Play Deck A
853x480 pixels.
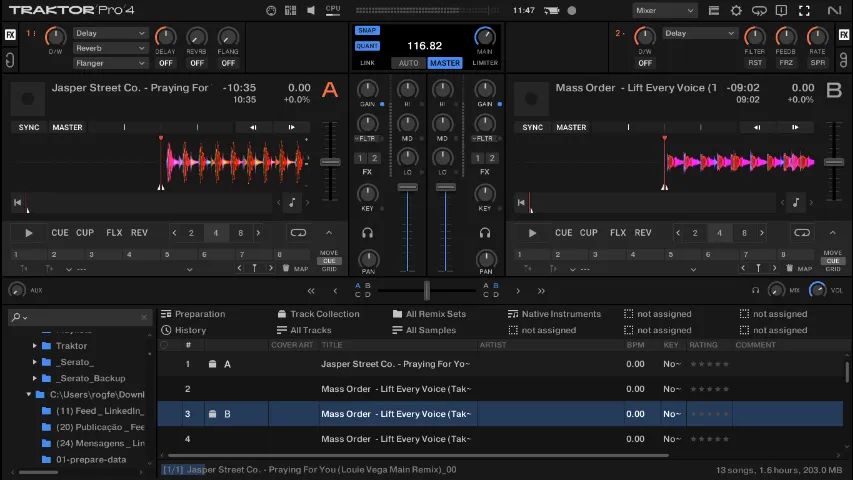(29, 233)
